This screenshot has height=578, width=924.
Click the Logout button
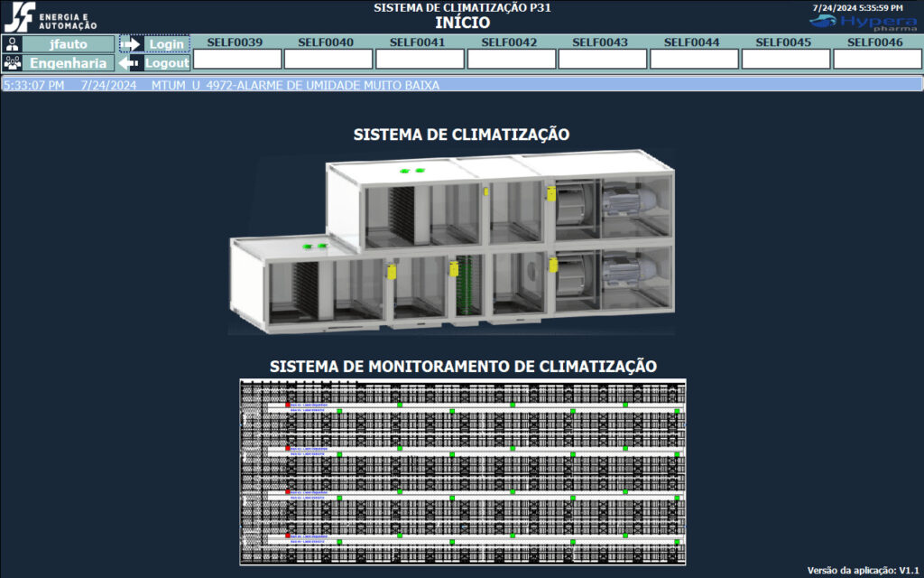tap(166, 63)
